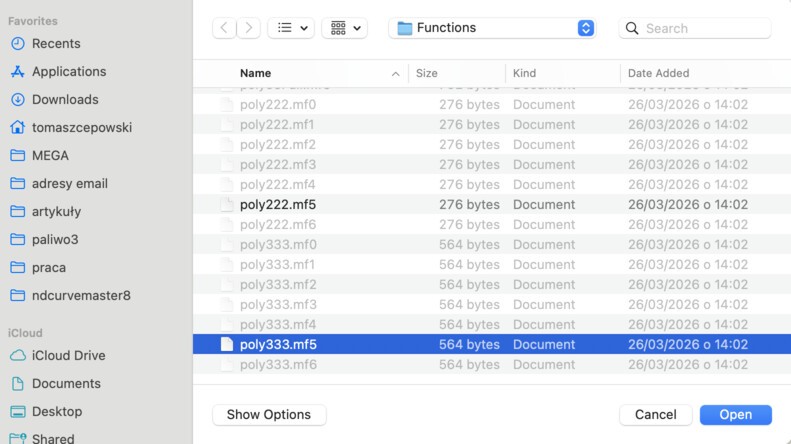This screenshot has width=791, height=444.
Task: Open the paliwo3 sidebar folder
Action: pos(44,239)
